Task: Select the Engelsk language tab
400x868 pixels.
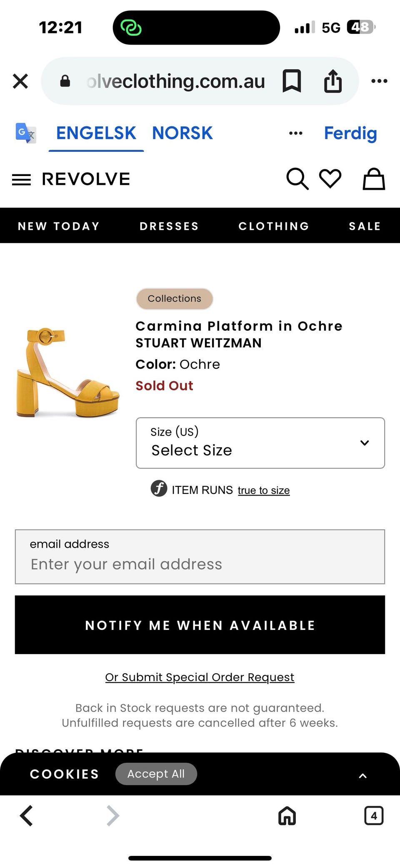Action: (x=96, y=133)
